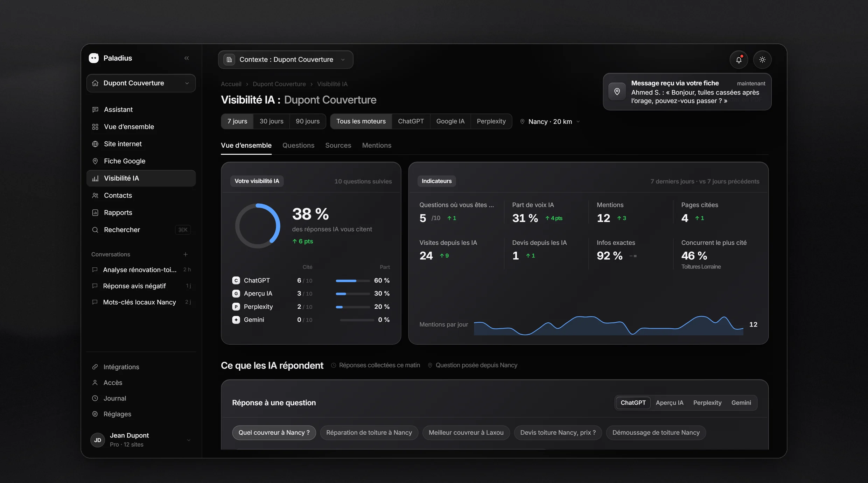Select question Quel couvreur à Nancy ?
The height and width of the screenshot is (483, 868).
pyautogui.click(x=274, y=433)
